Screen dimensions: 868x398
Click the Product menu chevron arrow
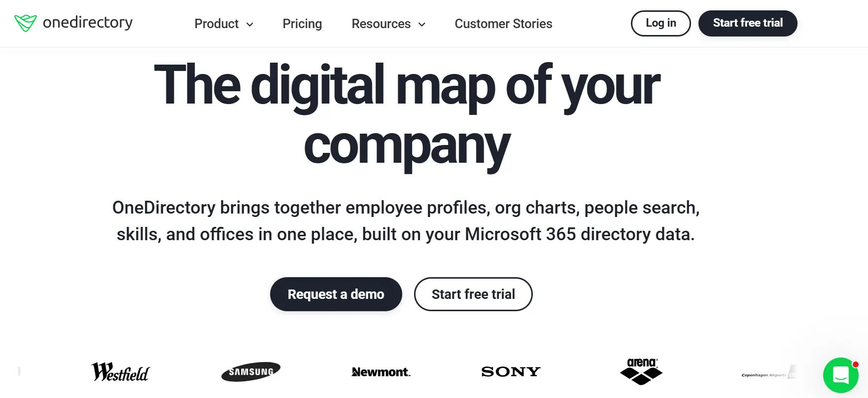click(x=250, y=24)
